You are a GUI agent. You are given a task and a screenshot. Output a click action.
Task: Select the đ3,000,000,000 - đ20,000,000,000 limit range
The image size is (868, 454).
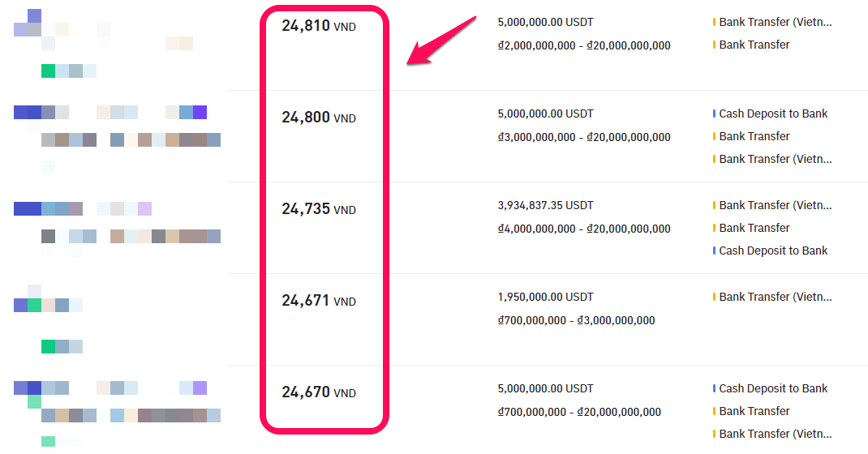tap(584, 137)
